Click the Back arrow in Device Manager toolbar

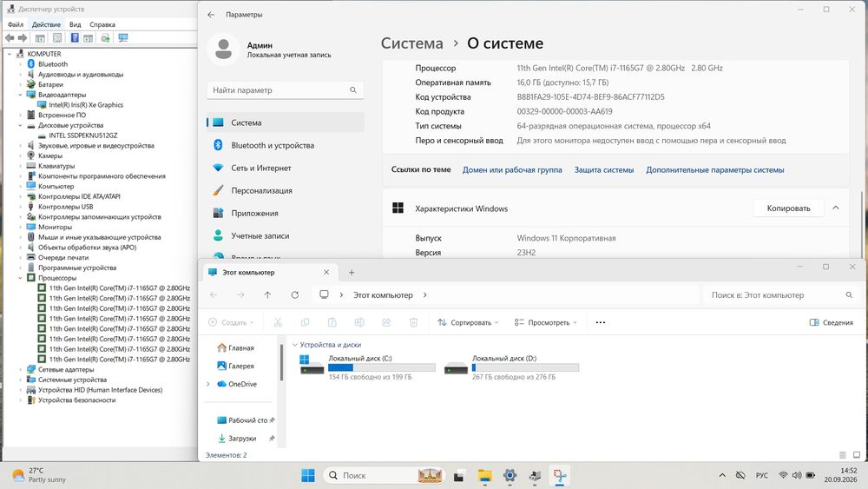point(10,37)
